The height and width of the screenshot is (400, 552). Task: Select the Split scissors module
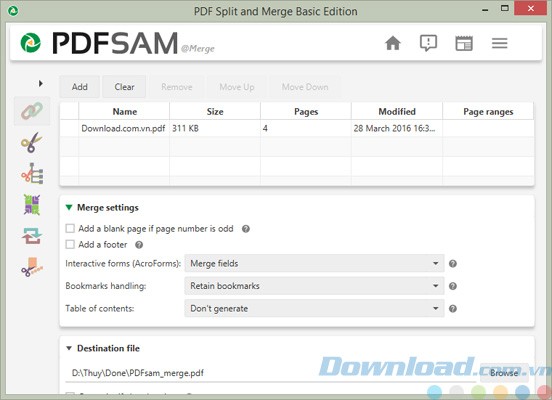(32, 142)
